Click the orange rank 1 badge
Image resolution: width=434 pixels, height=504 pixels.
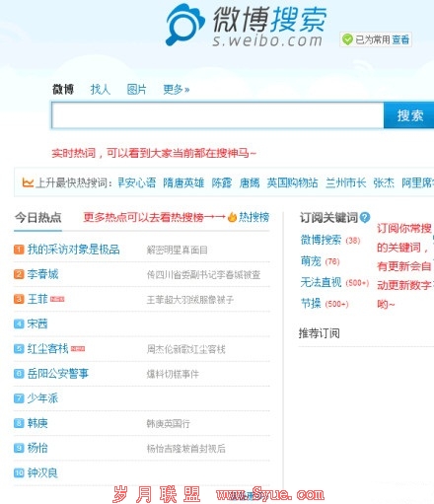pyautogui.click(x=19, y=250)
